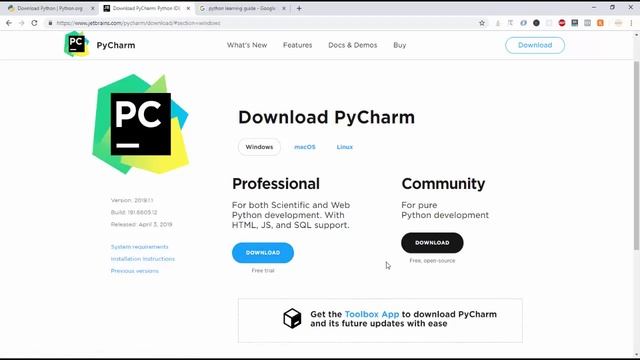Select the Linux platform tab
The image size is (640, 360).
344,147
